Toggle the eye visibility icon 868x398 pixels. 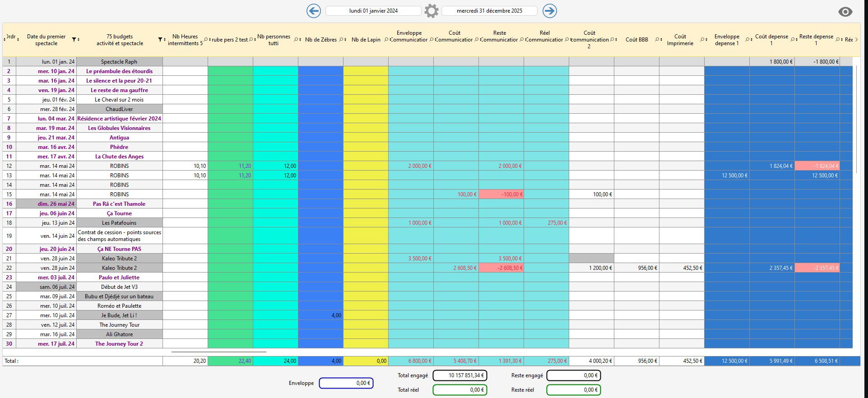(x=845, y=12)
